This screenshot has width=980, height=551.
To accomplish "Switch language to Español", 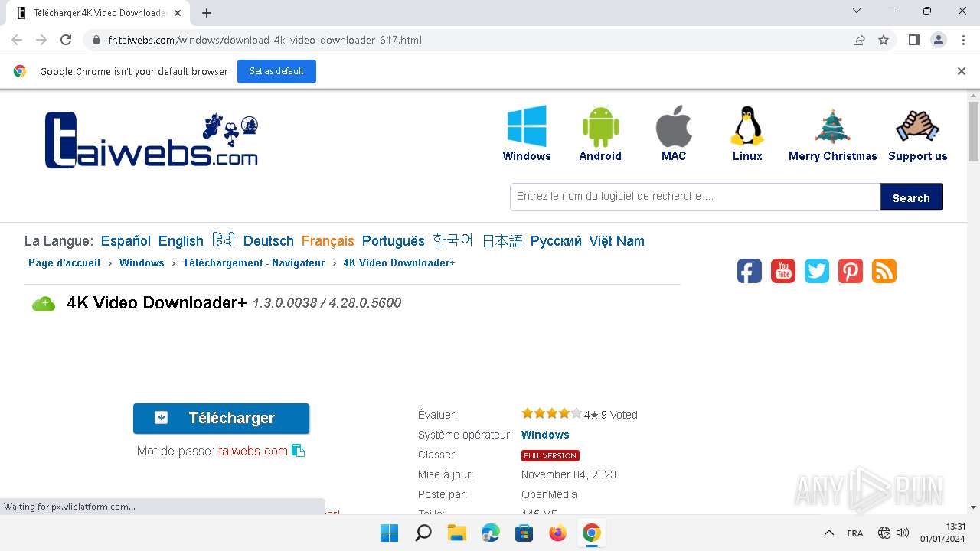I will [126, 241].
